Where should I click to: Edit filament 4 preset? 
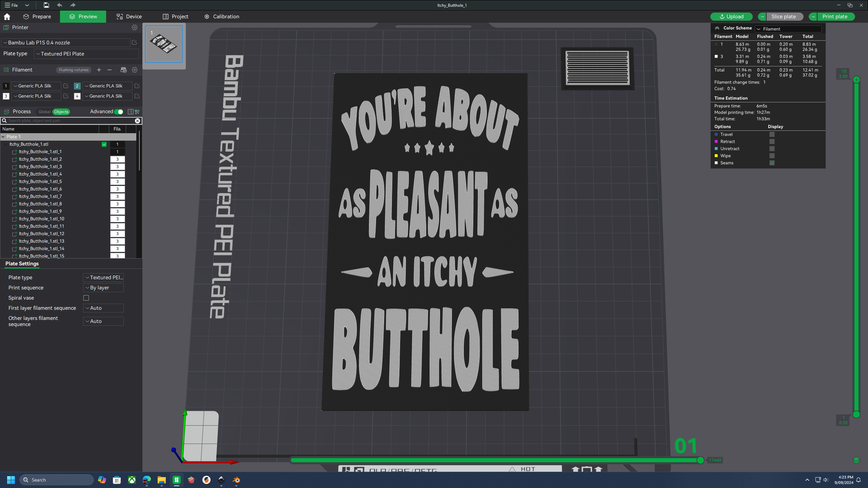tap(137, 96)
